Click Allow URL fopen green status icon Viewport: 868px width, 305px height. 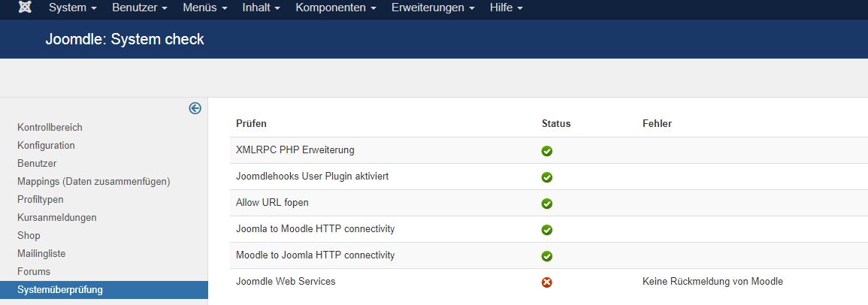pyautogui.click(x=547, y=204)
